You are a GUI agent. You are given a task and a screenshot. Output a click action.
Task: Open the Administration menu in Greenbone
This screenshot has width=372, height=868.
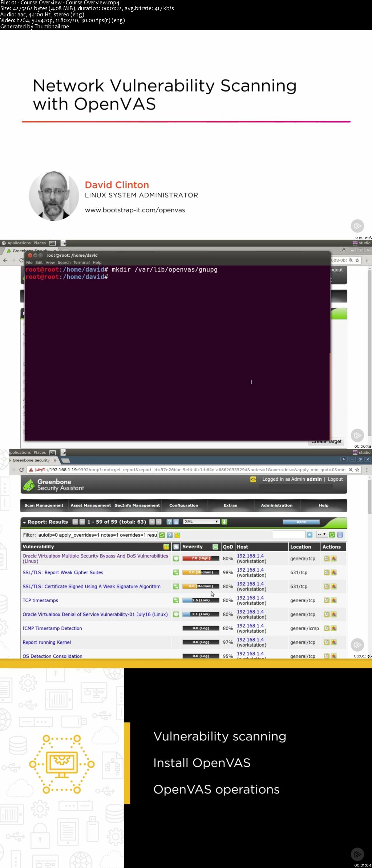[276, 505]
